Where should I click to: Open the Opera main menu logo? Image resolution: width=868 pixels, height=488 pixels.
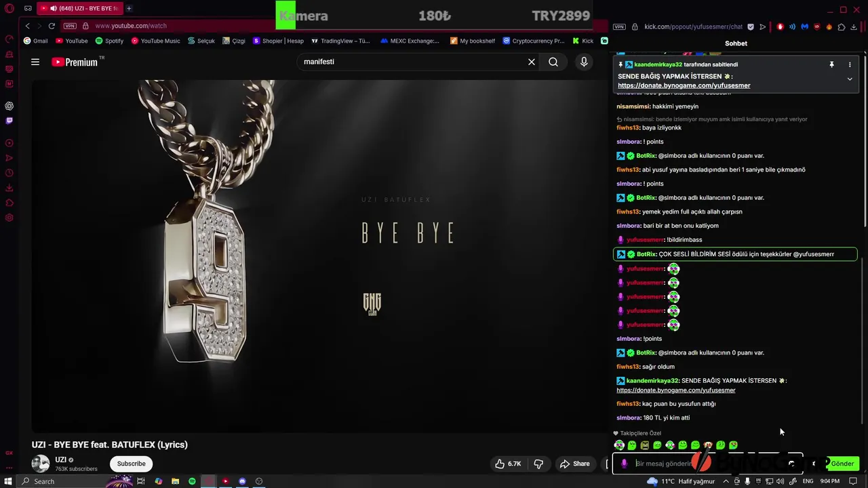click(x=9, y=8)
